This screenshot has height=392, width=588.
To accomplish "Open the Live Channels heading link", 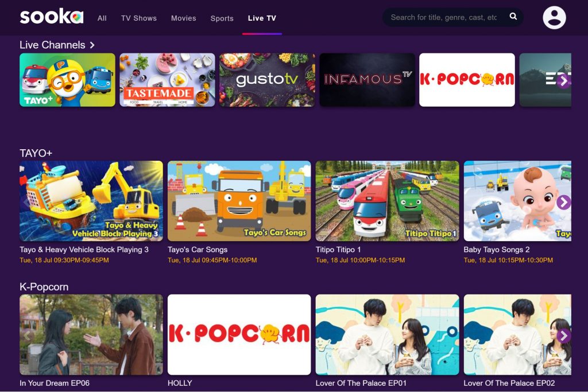I will (x=52, y=45).
